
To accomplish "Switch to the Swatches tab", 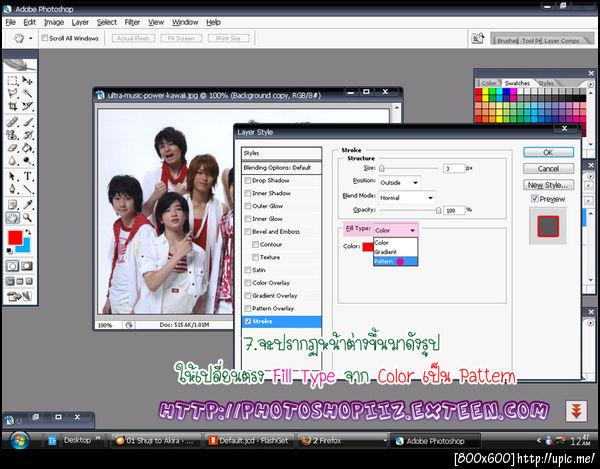I will pyautogui.click(x=517, y=83).
